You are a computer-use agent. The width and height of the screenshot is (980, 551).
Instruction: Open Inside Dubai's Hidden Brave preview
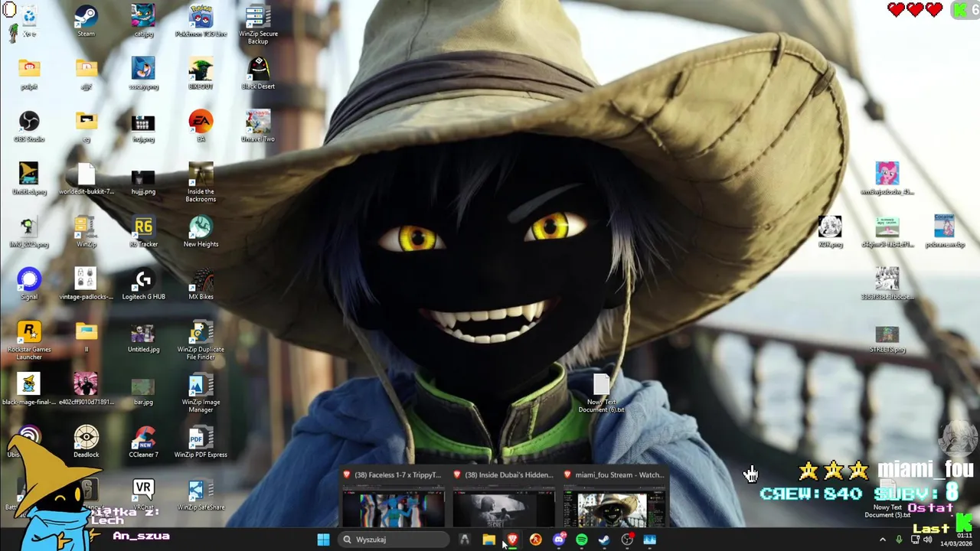(503, 497)
